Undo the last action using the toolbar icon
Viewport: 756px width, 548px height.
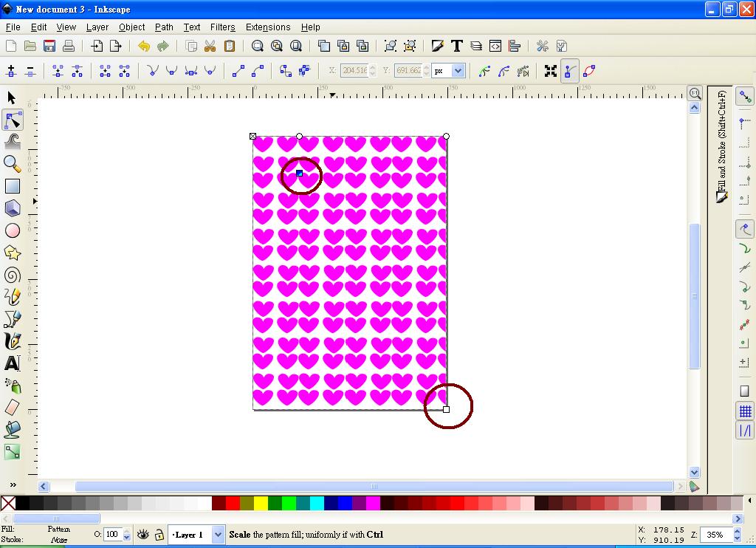point(142,46)
